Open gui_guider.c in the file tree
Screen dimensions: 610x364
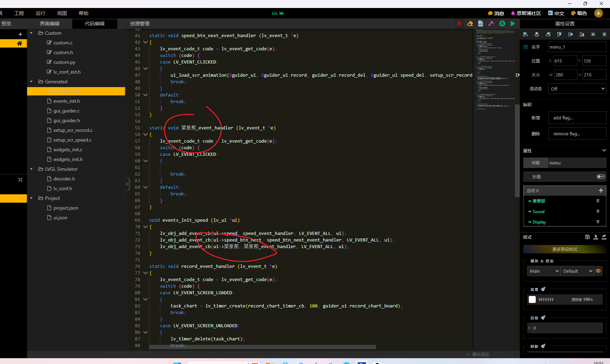pyautogui.click(x=66, y=111)
